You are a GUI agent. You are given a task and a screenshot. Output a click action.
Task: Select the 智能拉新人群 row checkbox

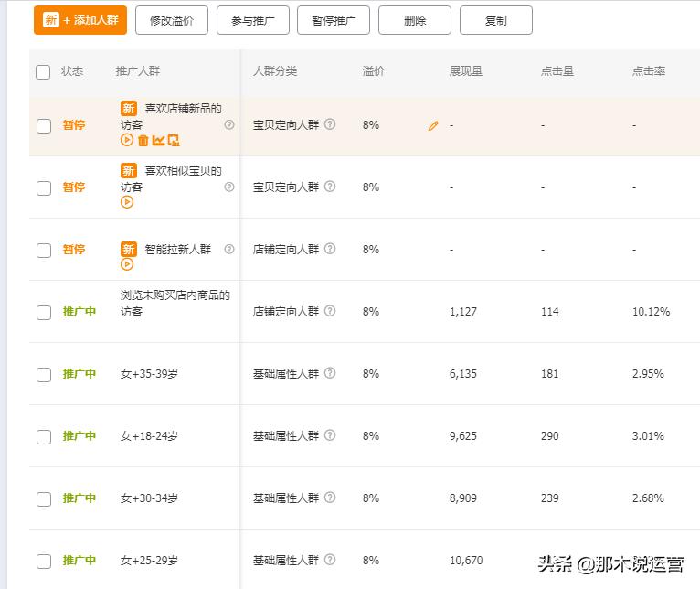[44, 251]
